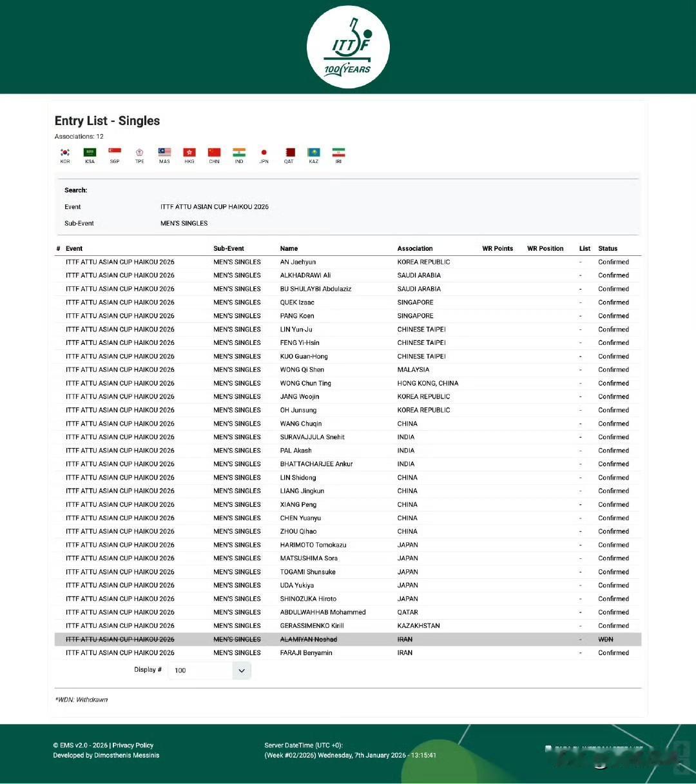Viewport: 696px width, 784px height.
Task: Select the HKG flag icon
Action: tap(189, 153)
